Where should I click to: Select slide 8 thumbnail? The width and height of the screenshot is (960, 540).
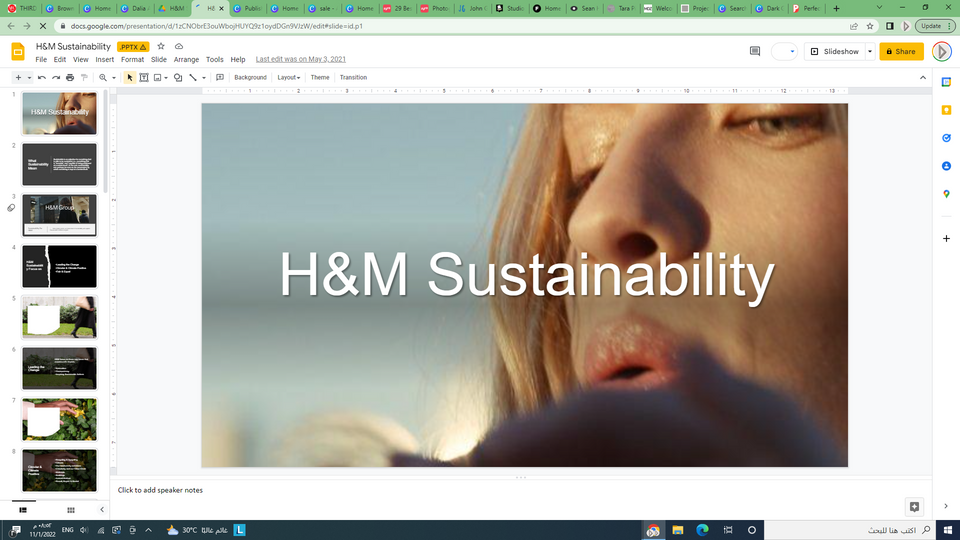point(59,471)
